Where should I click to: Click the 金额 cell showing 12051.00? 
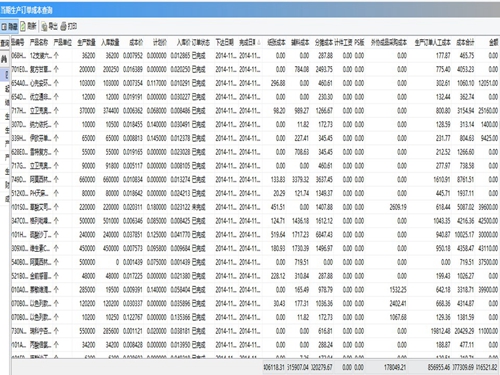coord(488,83)
